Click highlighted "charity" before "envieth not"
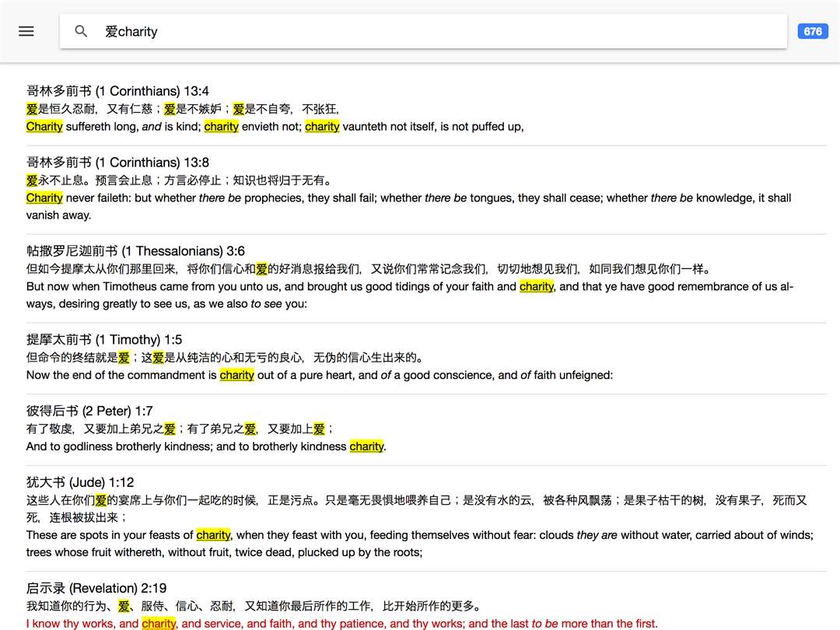Image resolution: width=840 pixels, height=630 pixels. pyautogui.click(x=221, y=127)
